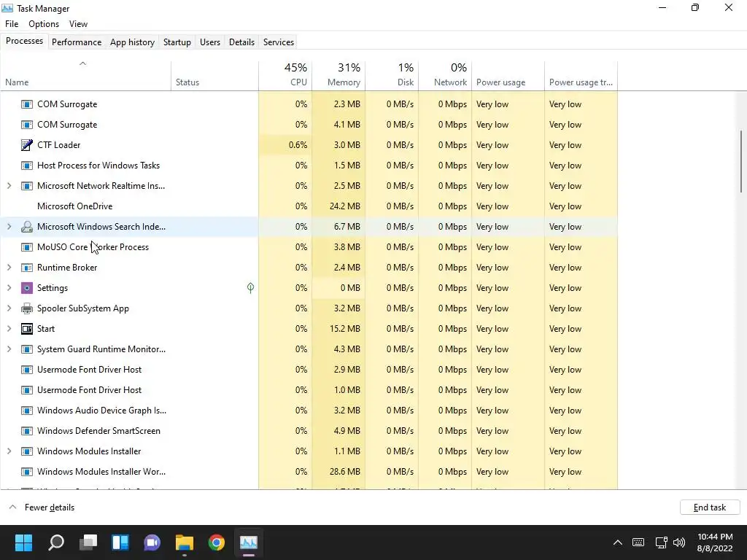Click the MoUSO Core Worker Process icon
Screen dimensions: 747x560
(27, 246)
